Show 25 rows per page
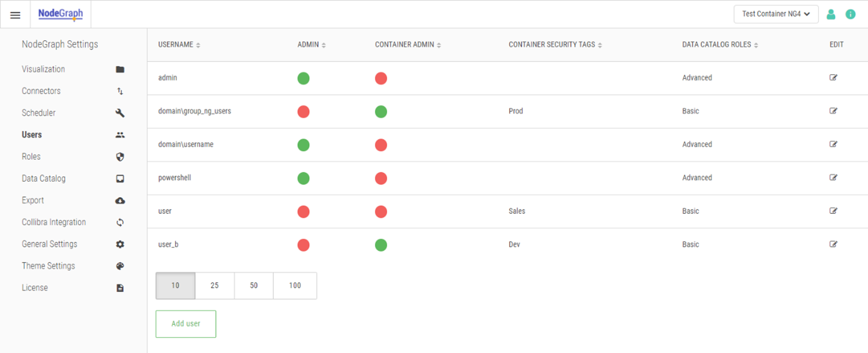The height and width of the screenshot is (353, 868). point(215,286)
